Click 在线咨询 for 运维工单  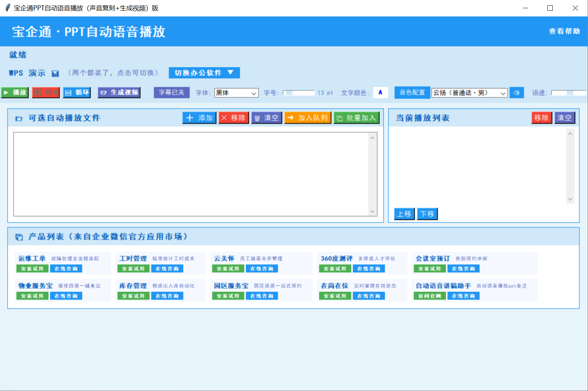click(66, 269)
